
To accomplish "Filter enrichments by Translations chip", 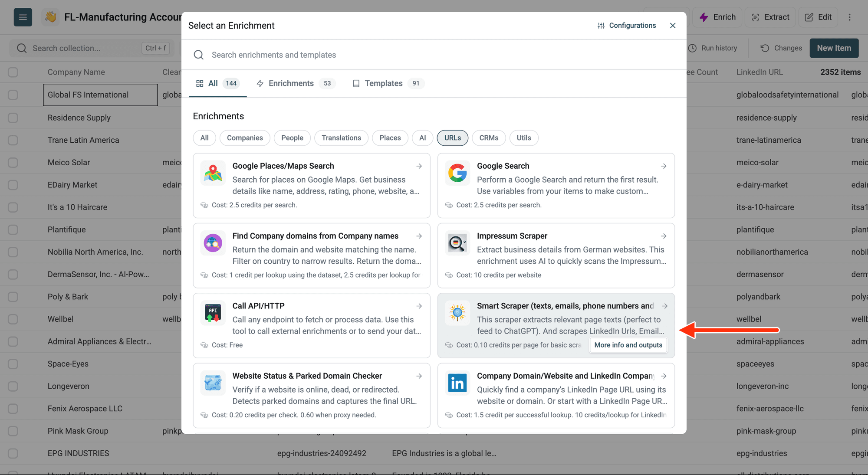I will [x=341, y=138].
